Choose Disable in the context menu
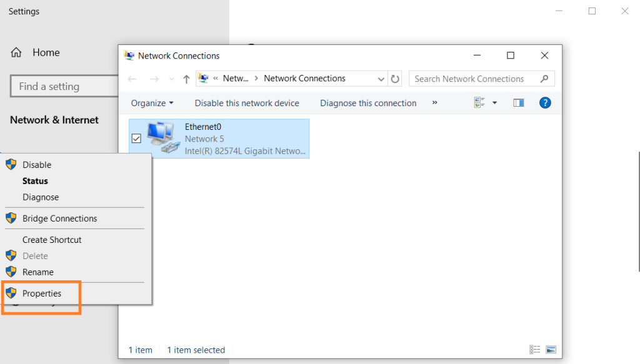 point(37,165)
